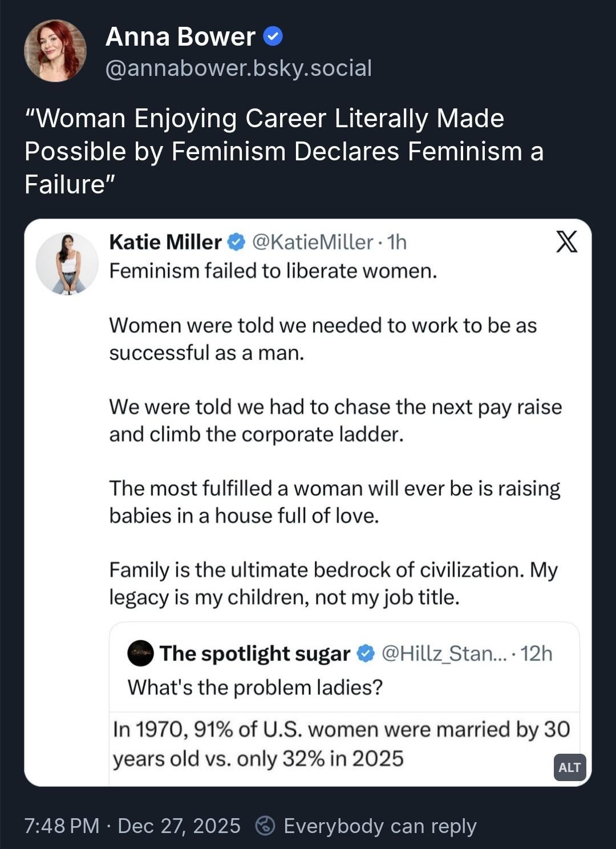Click Anna Bower's profile avatar

(55, 51)
